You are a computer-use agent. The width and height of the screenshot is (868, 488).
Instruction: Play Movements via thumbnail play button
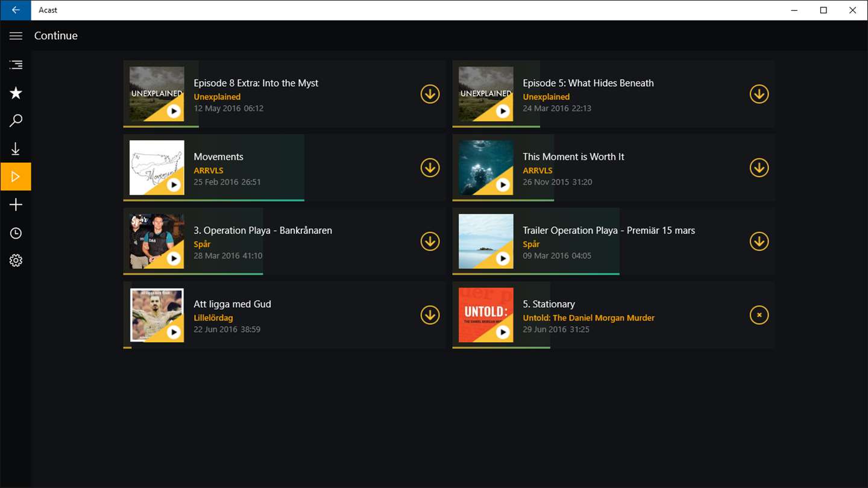click(174, 185)
